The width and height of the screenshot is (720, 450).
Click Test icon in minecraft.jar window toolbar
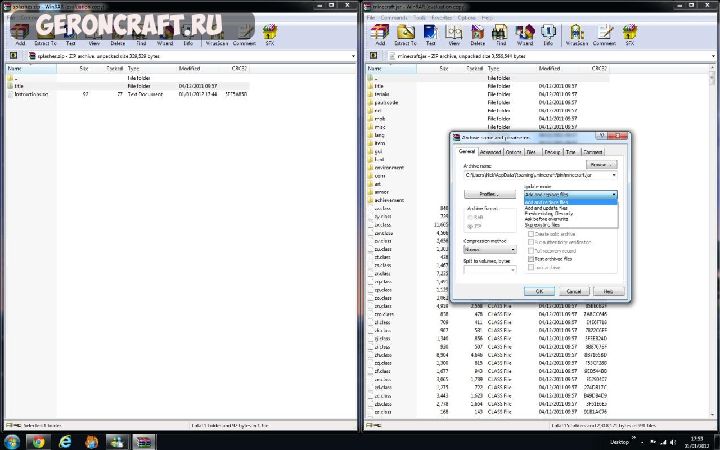pos(430,35)
